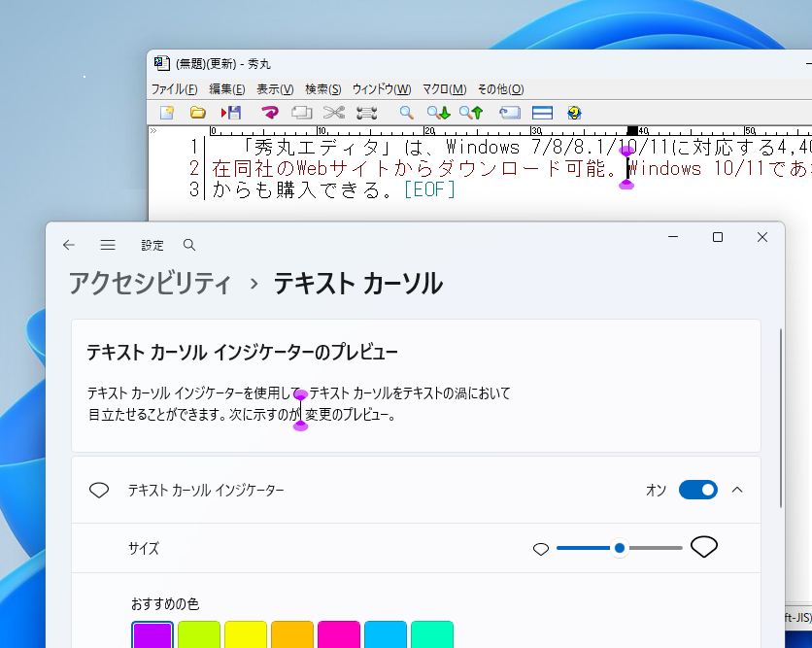Click the large indicator icon at slider end
This screenshot has width=812, height=648.
pos(704,547)
